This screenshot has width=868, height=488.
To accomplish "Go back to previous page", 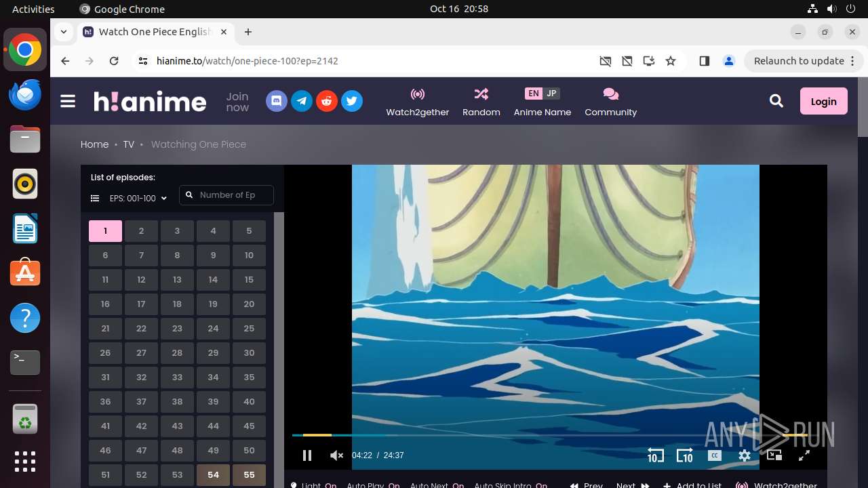I will (x=65, y=61).
